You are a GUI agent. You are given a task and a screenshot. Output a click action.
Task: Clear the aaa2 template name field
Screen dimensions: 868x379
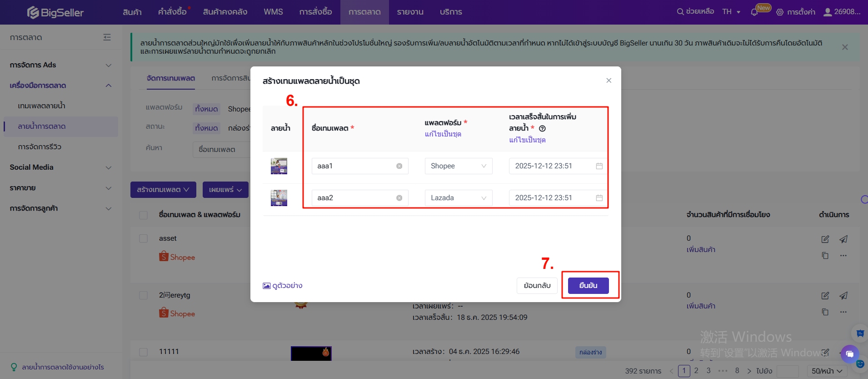coord(399,198)
